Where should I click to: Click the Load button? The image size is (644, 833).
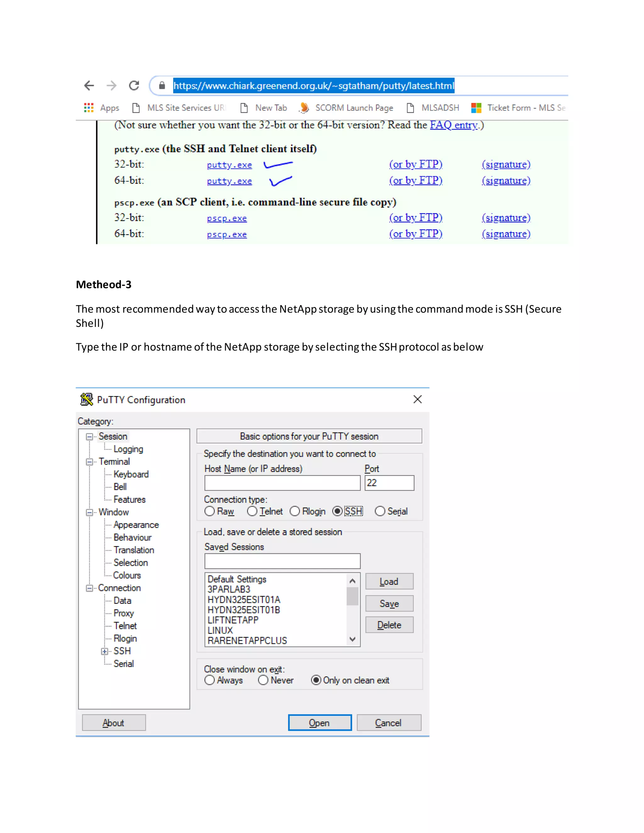click(x=389, y=582)
